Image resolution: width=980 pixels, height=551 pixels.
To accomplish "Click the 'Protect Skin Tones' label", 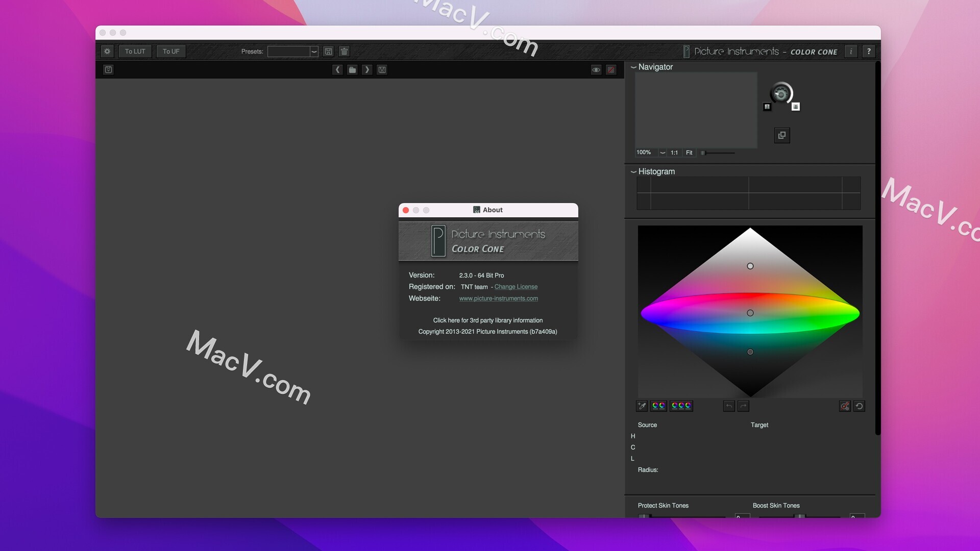I will click(x=663, y=506).
